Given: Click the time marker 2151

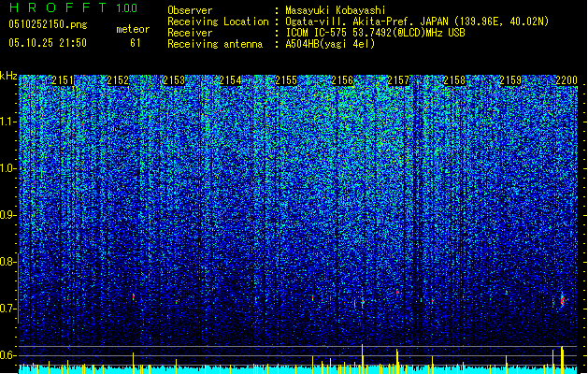Looking at the screenshot, I should click(x=63, y=80).
